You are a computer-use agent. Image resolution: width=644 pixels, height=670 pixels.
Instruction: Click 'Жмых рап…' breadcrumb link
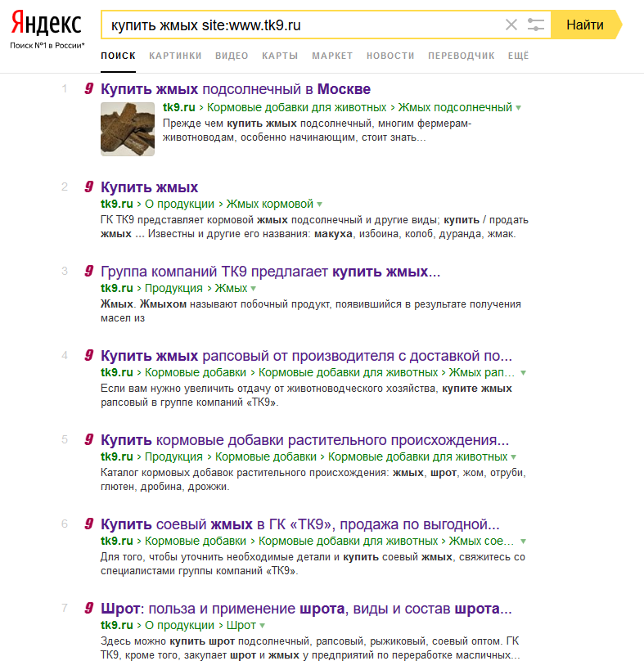tap(481, 372)
